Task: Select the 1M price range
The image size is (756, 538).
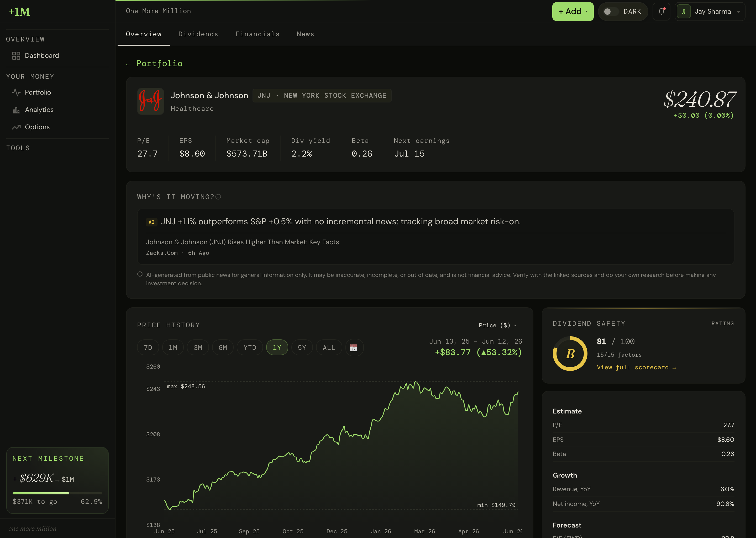Action: pyautogui.click(x=173, y=348)
